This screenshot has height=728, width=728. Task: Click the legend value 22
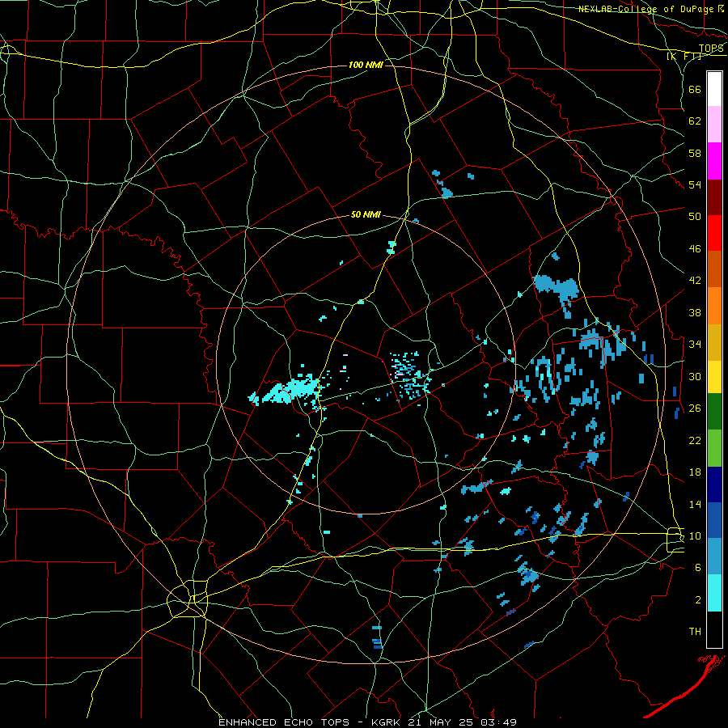coord(695,440)
